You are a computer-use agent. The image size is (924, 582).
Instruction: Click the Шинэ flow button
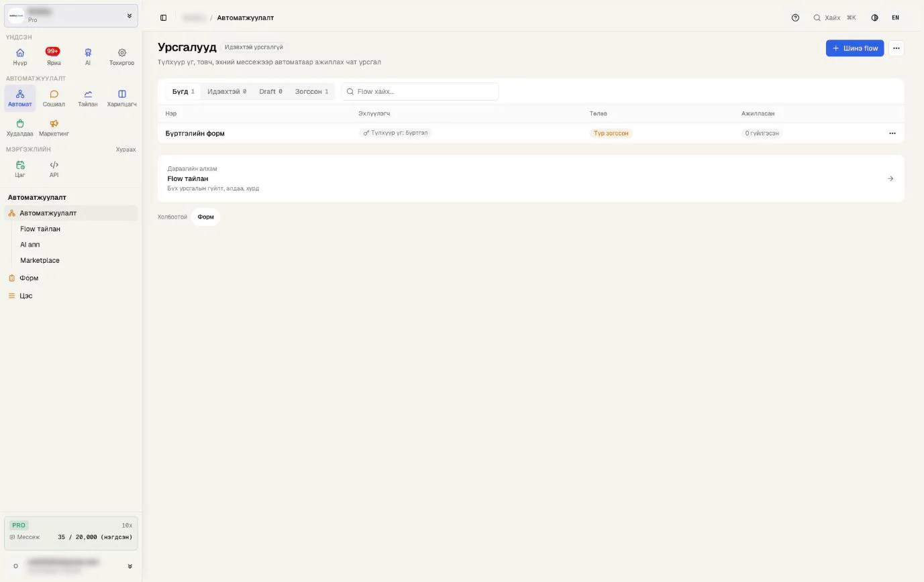tap(855, 48)
